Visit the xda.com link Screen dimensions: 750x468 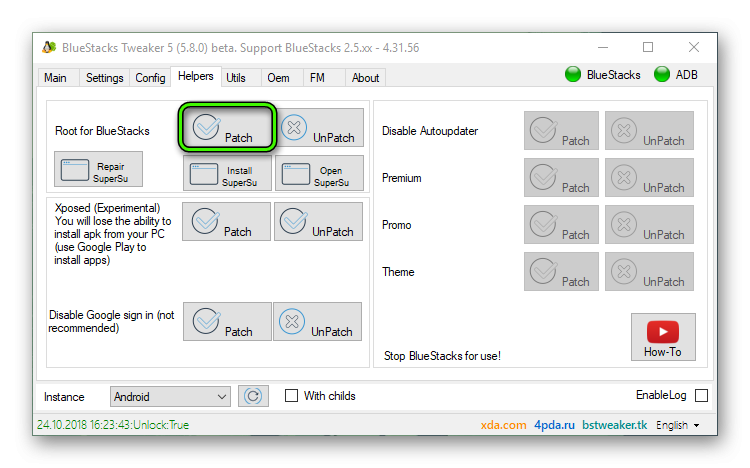[x=503, y=425]
